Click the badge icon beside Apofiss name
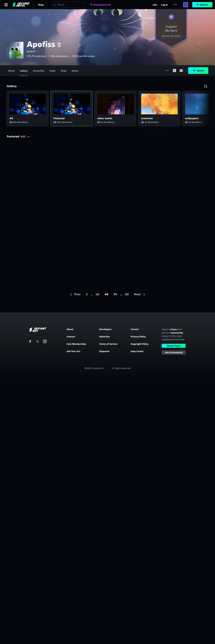This screenshot has width=215, height=644. point(59,45)
